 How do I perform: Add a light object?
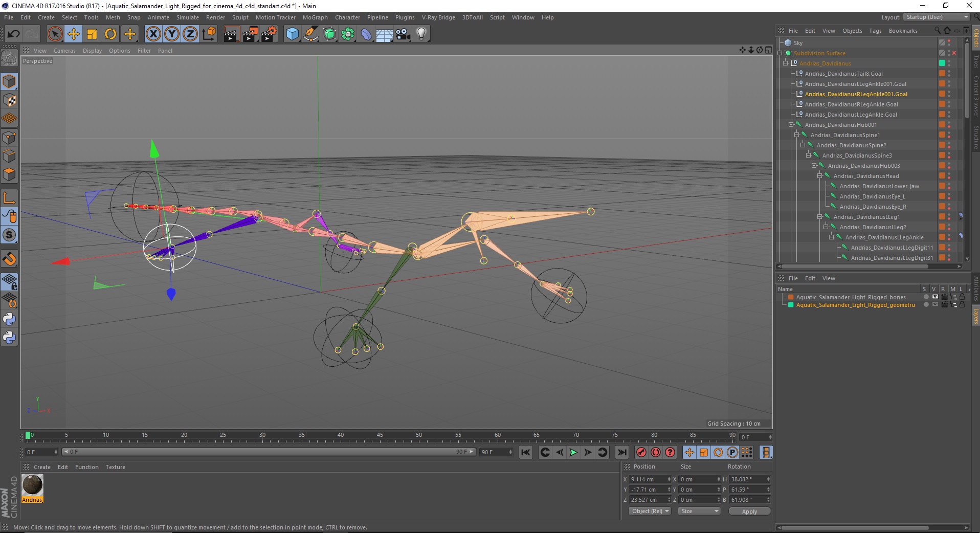coord(421,34)
